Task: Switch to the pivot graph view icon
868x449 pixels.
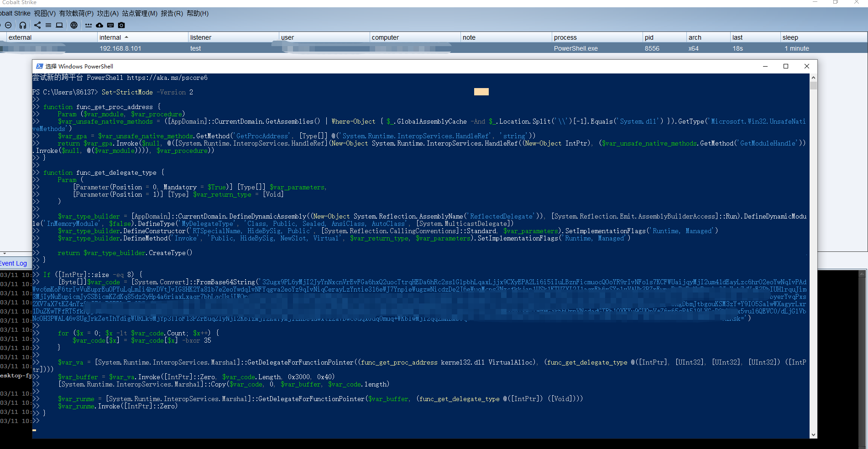Action: pyautogui.click(x=37, y=25)
